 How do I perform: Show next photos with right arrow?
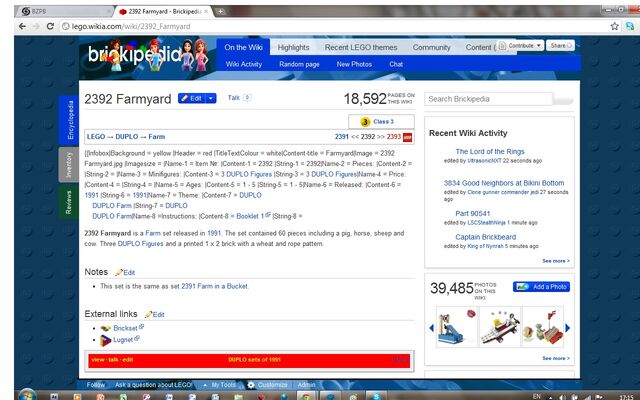[x=567, y=328]
